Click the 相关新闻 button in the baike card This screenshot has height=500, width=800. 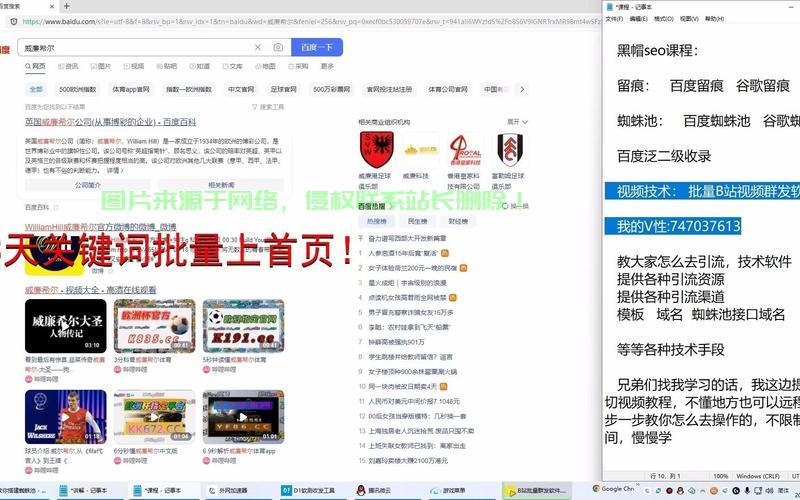(221, 185)
